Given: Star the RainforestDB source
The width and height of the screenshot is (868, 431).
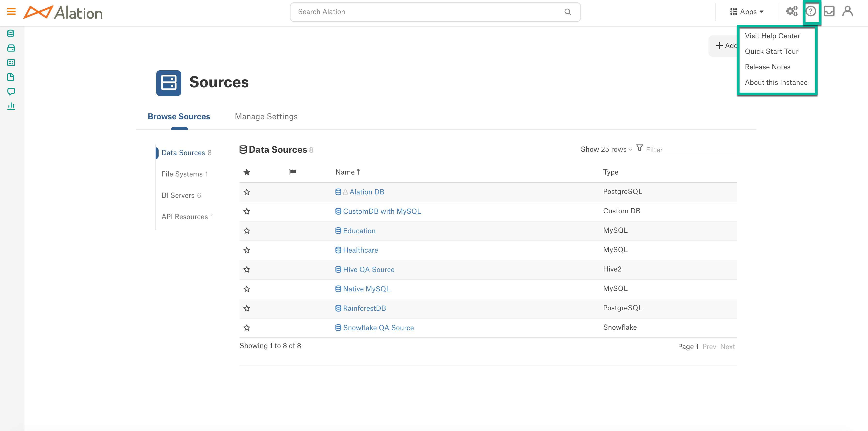Looking at the screenshot, I should (x=247, y=308).
